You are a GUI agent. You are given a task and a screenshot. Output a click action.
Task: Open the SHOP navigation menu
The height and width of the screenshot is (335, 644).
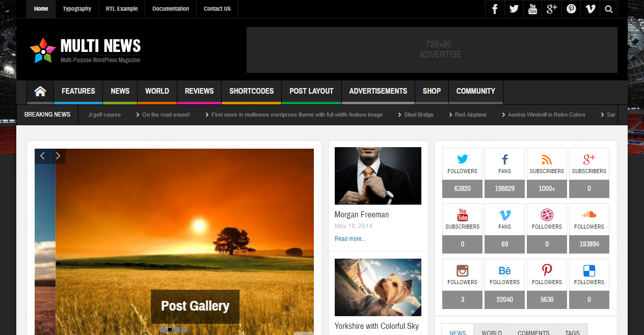click(x=432, y=92)
